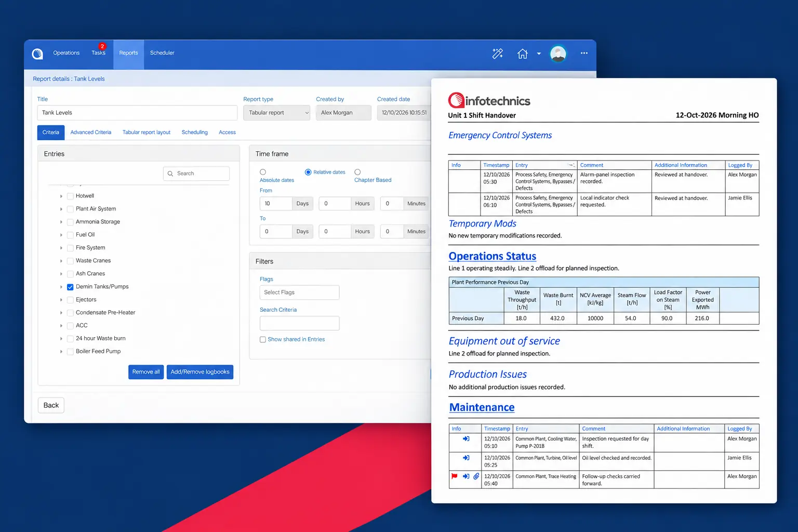Click the paperclip attachment icon in the Trace Heating row

pyautogui.click(x=476, y=476)
